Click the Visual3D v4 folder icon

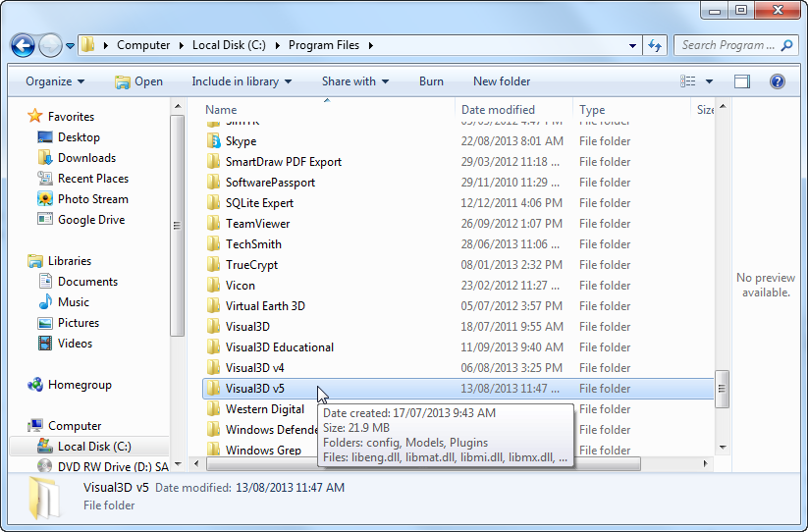tap(213, 367)
